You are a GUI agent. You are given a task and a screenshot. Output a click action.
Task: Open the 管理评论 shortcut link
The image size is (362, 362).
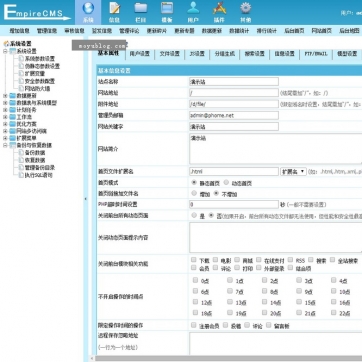(x=129, y=31)
